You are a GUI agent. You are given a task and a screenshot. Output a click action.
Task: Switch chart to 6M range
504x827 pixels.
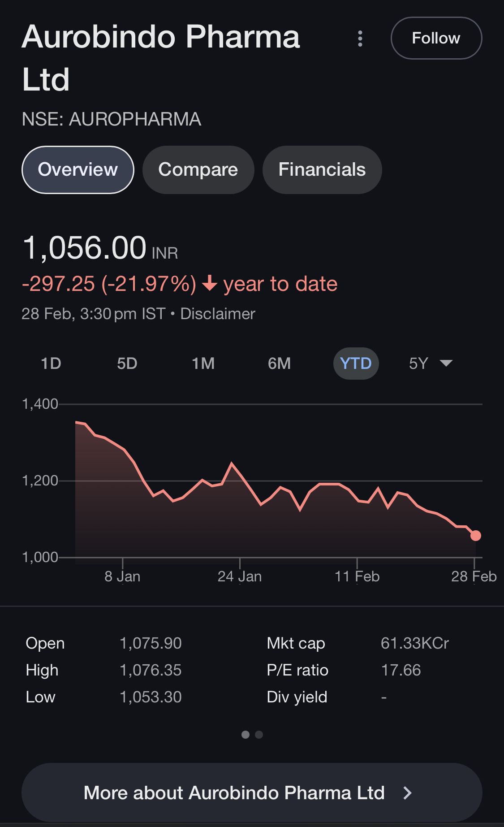point(279,363)
